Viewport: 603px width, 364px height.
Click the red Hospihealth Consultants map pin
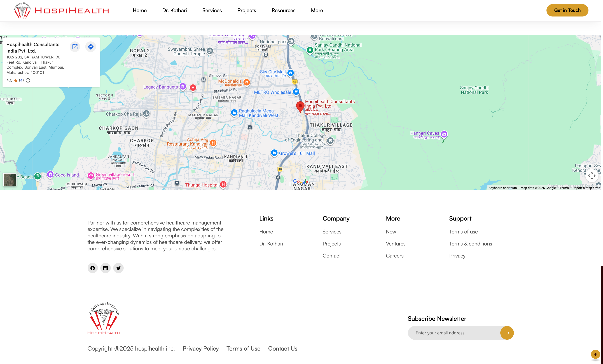coord(300,107)
